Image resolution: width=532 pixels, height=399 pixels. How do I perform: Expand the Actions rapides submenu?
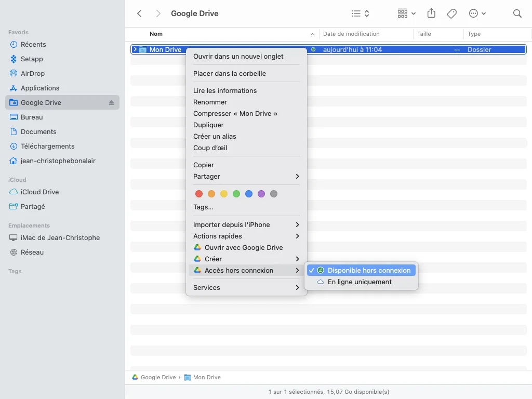(246, 236)
